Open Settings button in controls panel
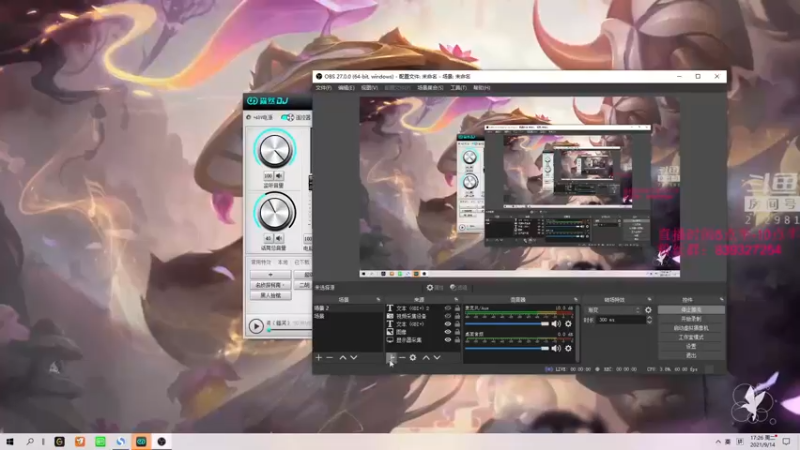Screen dimensions: 800x450 coord(691,346)
